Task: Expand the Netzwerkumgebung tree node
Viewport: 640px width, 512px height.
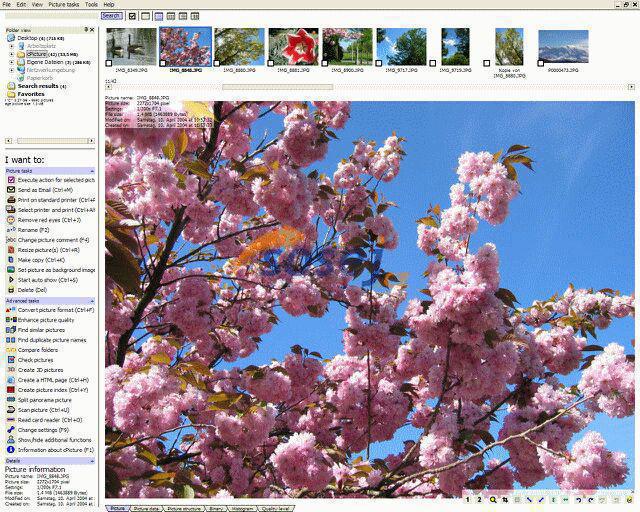Action: tap(12, 70)
